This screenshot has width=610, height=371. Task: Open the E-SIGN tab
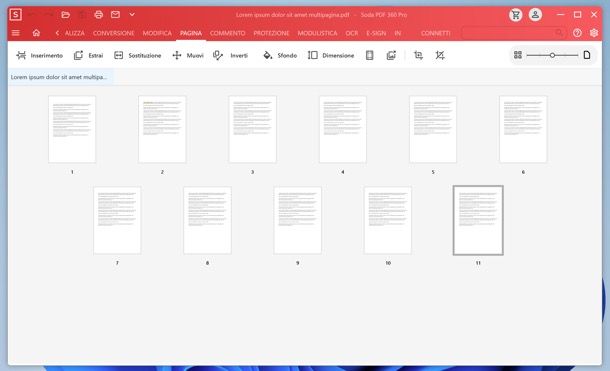click(376, 33)
